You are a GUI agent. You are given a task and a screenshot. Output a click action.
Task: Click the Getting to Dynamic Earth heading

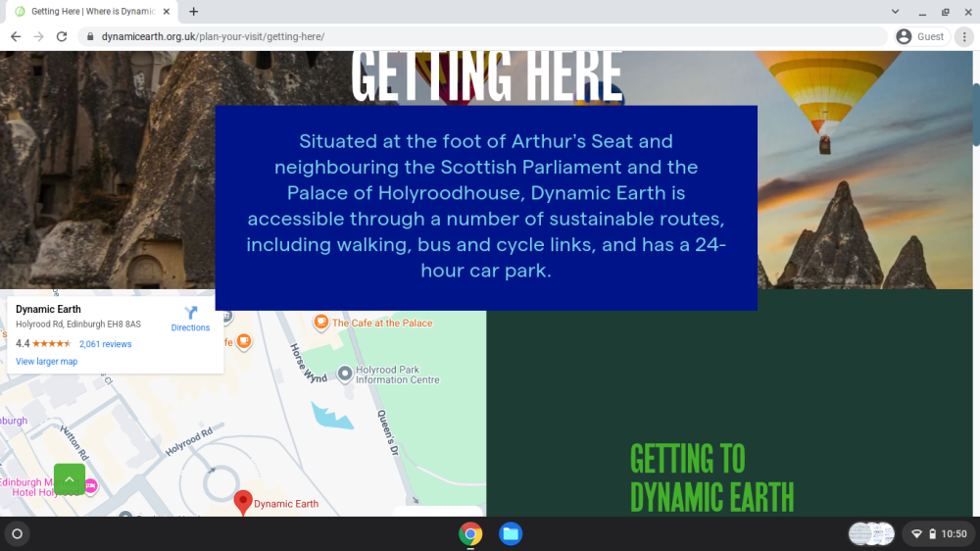point(711,478)
